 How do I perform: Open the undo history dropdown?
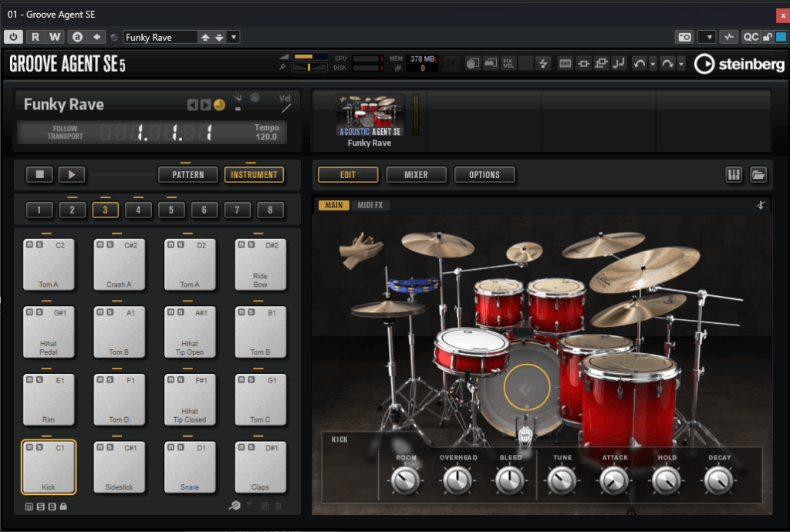[653, 64]
